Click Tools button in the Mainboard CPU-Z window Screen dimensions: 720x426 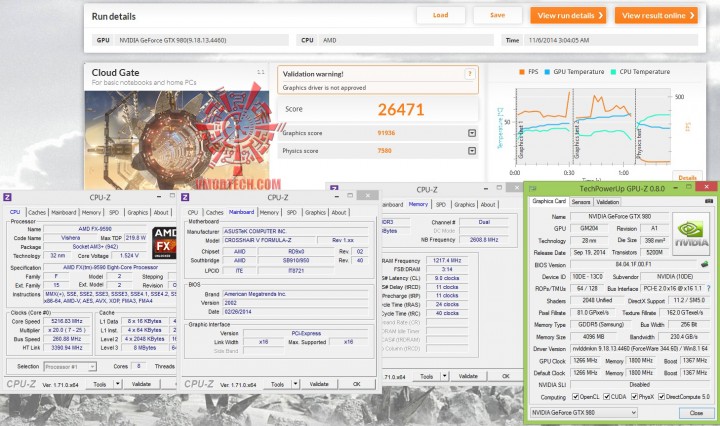[x=277, y=384]
